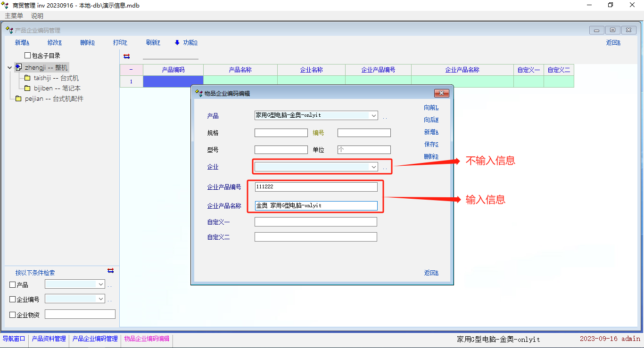Switch to the 产品资料管理 tab

pos(49,339)
